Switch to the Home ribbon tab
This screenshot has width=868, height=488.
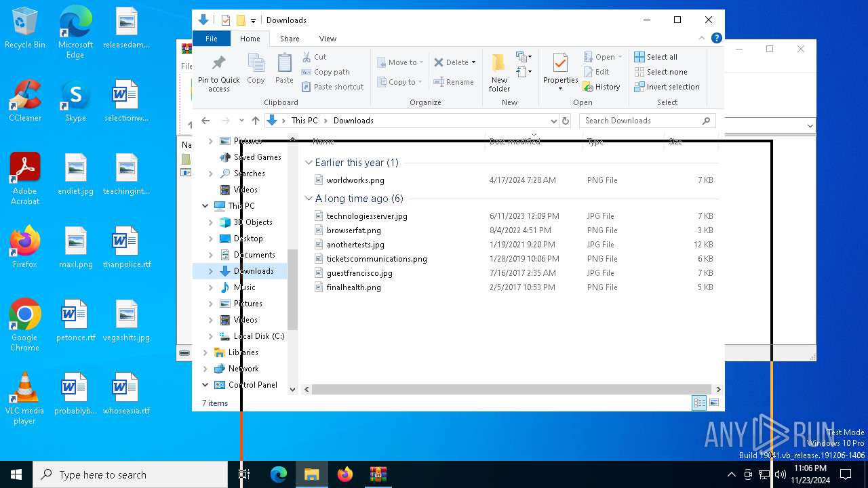pyautogui.click(x=250, y=39)
